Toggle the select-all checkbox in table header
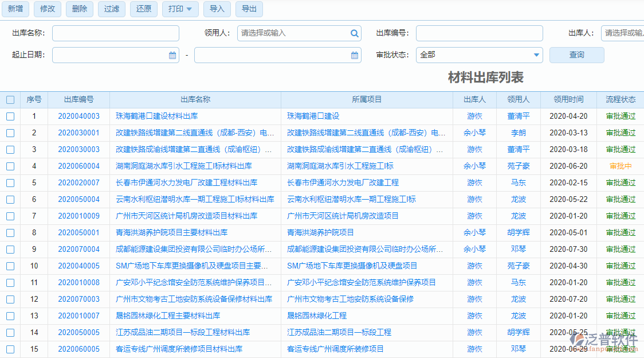The height and width of the screenshot is (358, 644). [x=10, y=100]
